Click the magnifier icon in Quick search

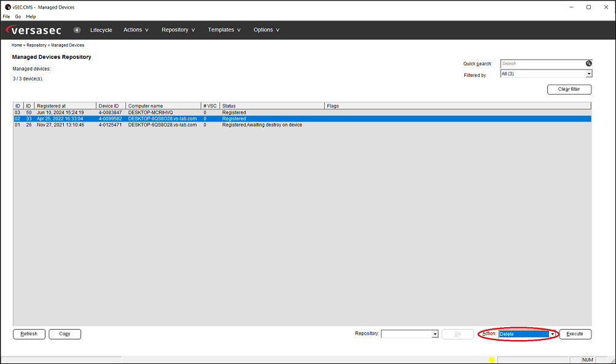point(588,64)
